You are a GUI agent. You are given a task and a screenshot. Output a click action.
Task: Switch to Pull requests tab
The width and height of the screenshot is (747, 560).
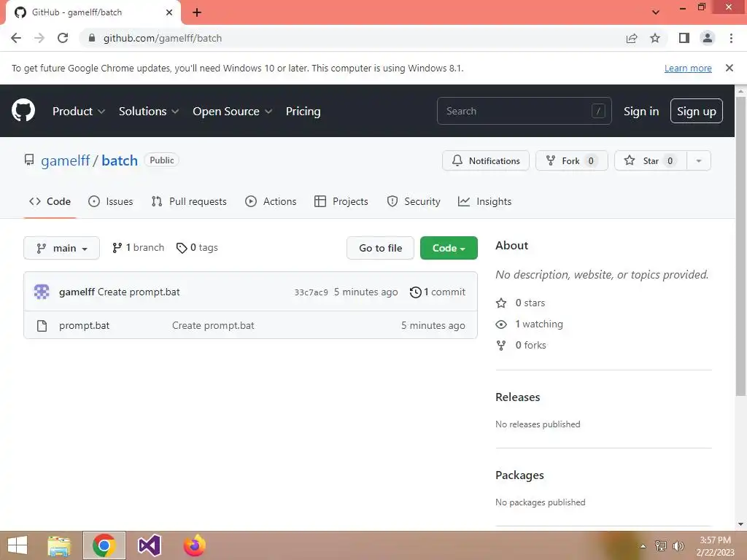click(x=189, y=201)
